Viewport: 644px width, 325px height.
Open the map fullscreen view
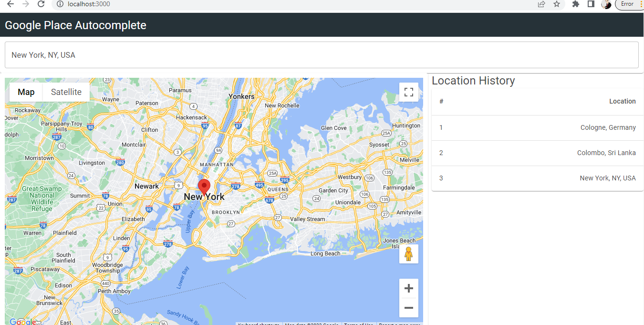pyautogui.click(x=409, y=92)
